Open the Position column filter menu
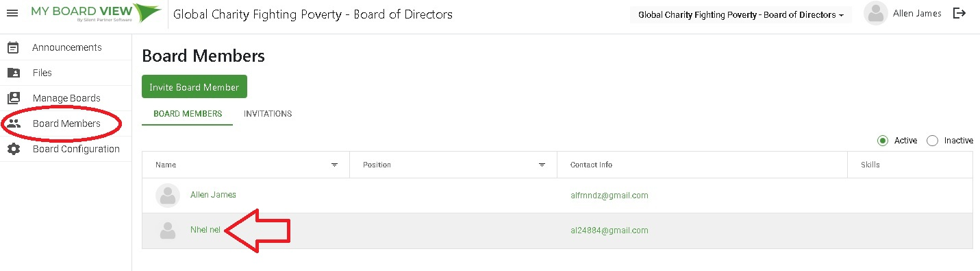The image size is (980, 271). click(542, 165)
